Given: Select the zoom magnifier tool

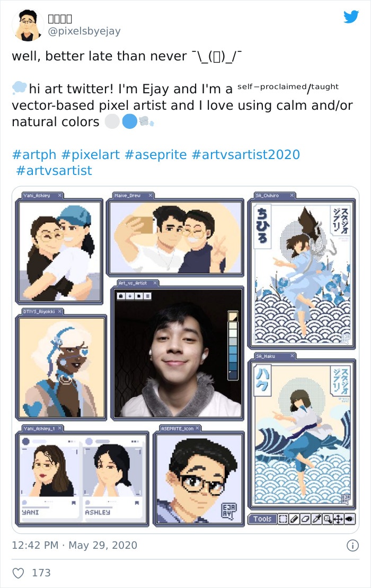Looking at the screenshot, I should tap(328, 519).
